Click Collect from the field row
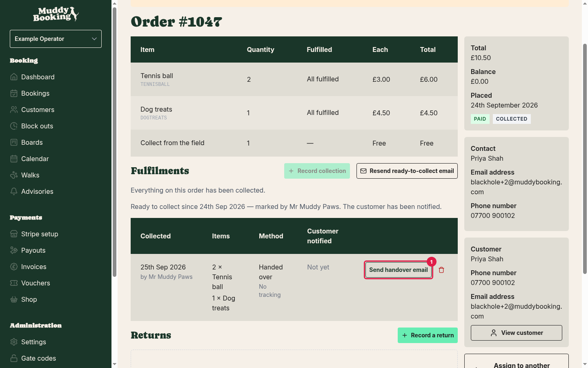Screen dimensions: 588x368 pyautogui.click(x=294, y=143)
